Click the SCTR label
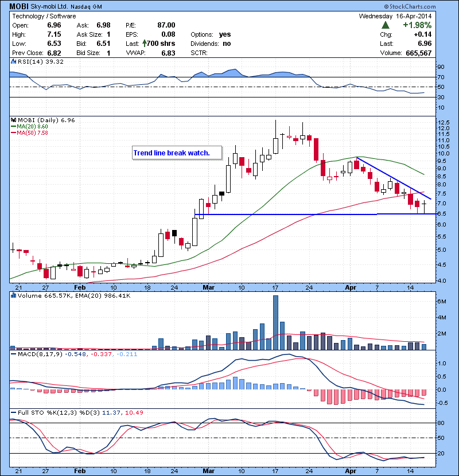The width and height of the screenshot is (459, 476). [x=199, y=53]
